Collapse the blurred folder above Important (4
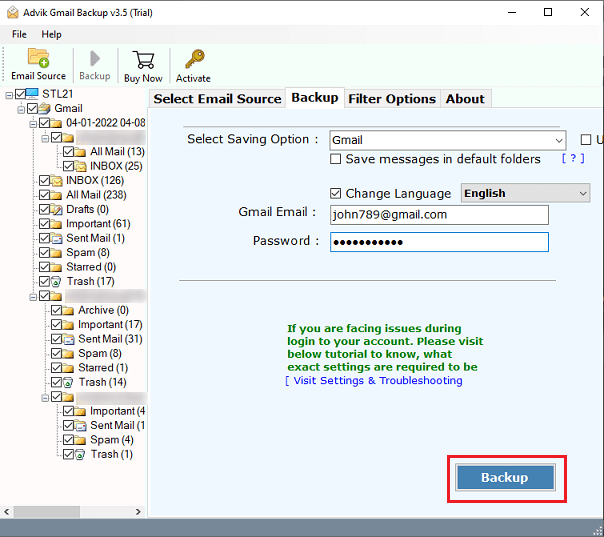The image size is (604, 537). tap(45, 398)
